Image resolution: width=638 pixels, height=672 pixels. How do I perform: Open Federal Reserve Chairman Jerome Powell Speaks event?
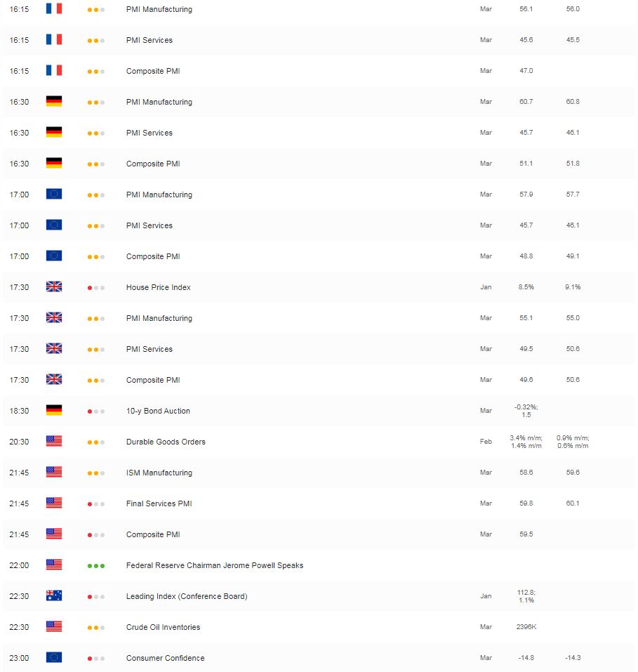click(215, 565)
